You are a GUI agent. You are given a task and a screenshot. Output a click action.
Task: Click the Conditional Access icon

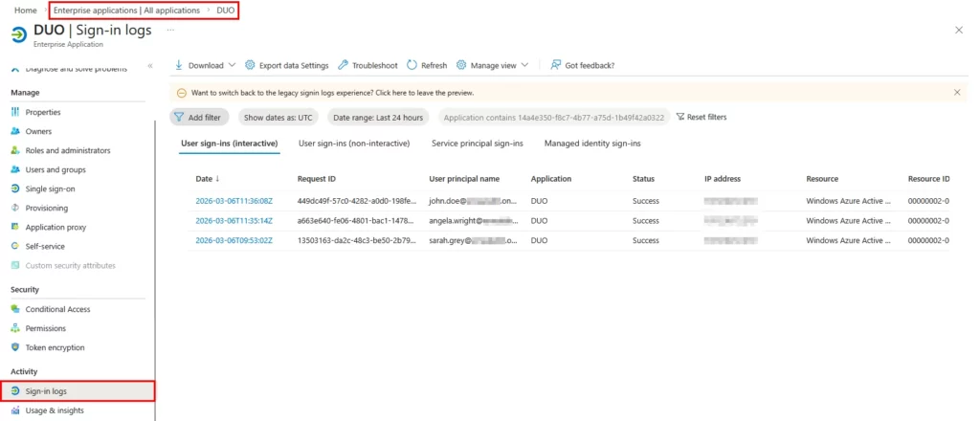[15, 309]
